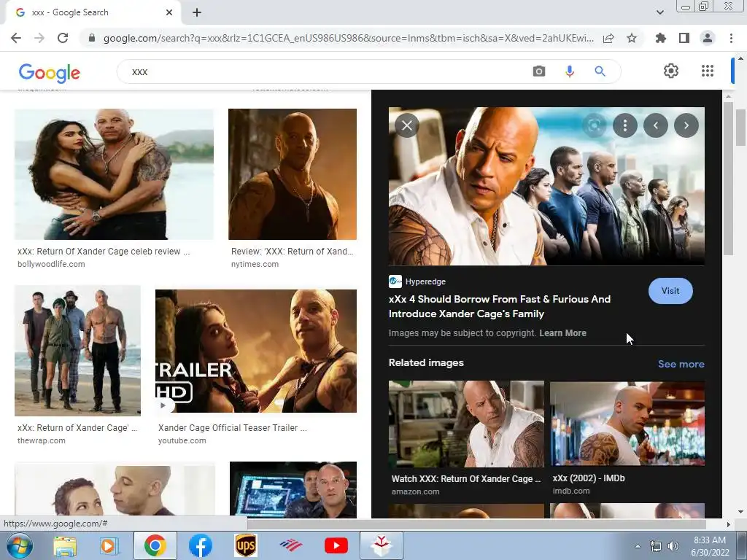Open the large Hyperedge preview image
747x560 pixels.
(x=546, y=186)
